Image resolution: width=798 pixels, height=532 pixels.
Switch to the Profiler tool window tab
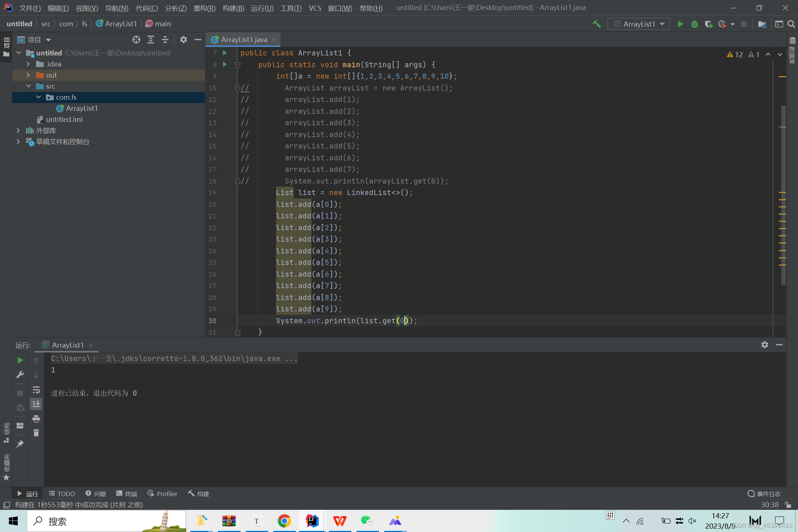162,494
